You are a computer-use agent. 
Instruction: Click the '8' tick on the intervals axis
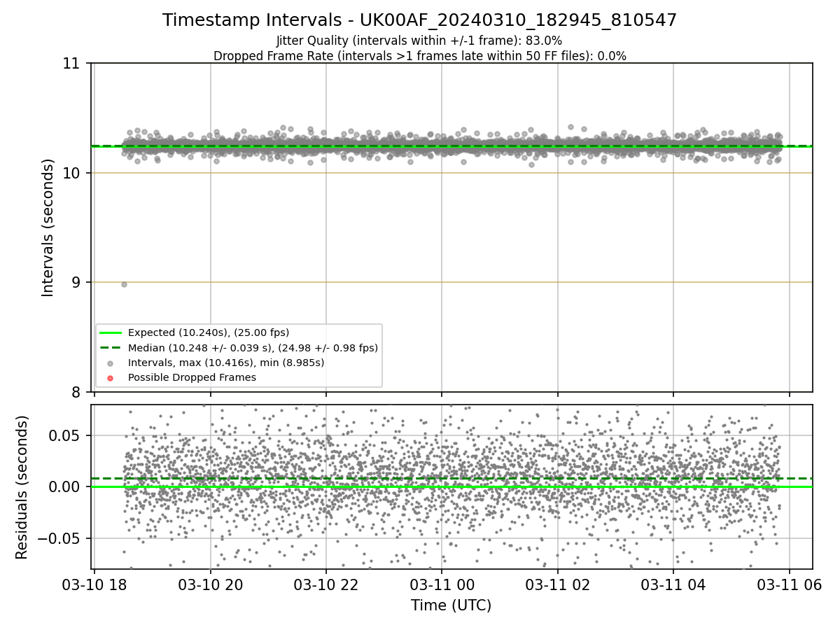click(x=76, y=392)
